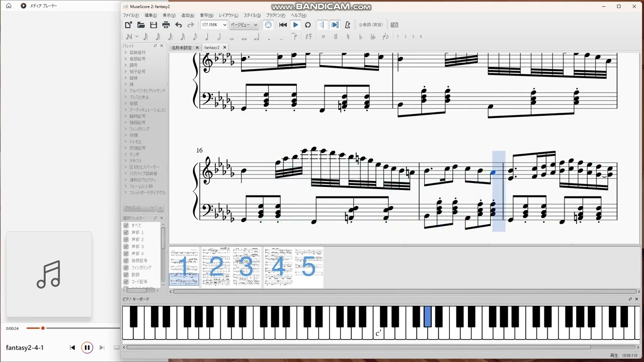Open a score file via folder icon
Screen dimensions: 644x362
(141, 25)
